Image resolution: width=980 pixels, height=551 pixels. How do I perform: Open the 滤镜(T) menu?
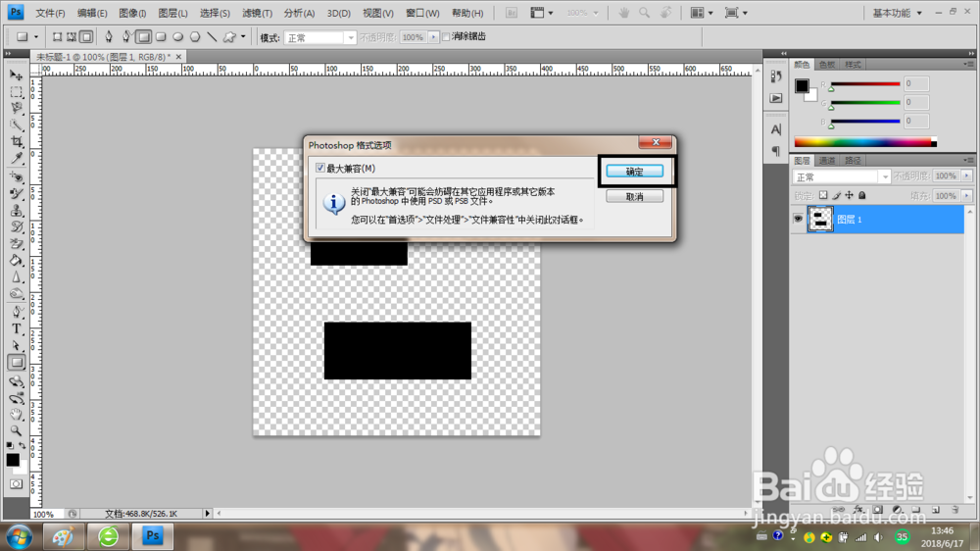click(257, 13)
